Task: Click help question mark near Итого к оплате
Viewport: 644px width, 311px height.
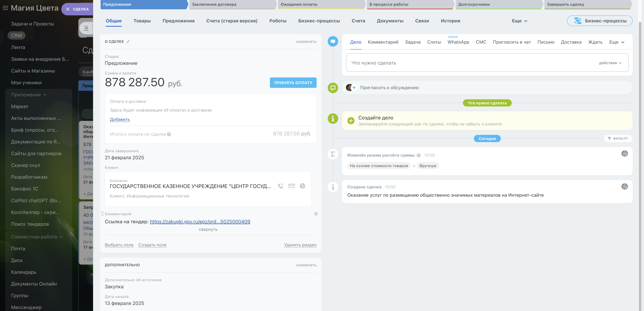Action: (x=169, y=134)
